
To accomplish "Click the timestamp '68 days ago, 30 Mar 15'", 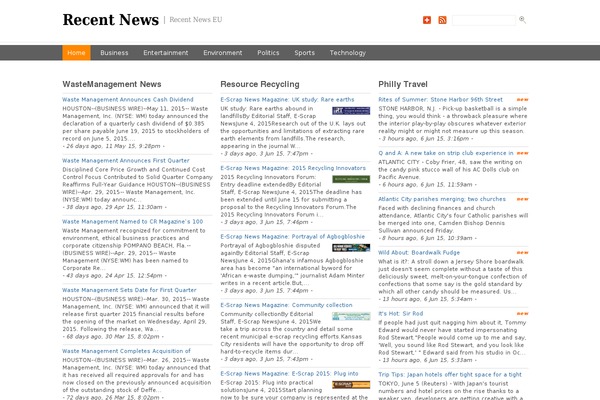I will click(111, 336).
